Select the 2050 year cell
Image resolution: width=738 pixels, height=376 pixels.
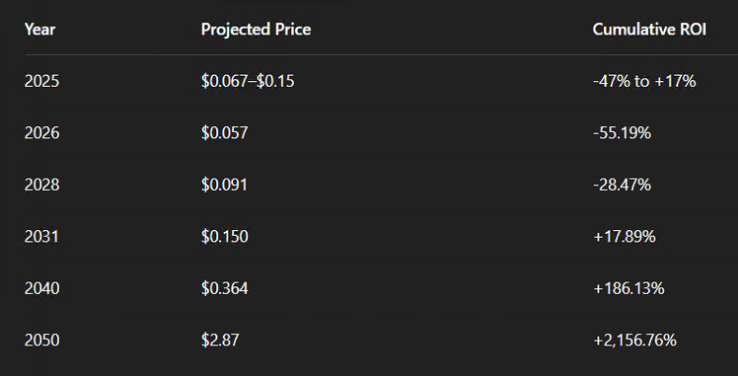click(42, 340)
